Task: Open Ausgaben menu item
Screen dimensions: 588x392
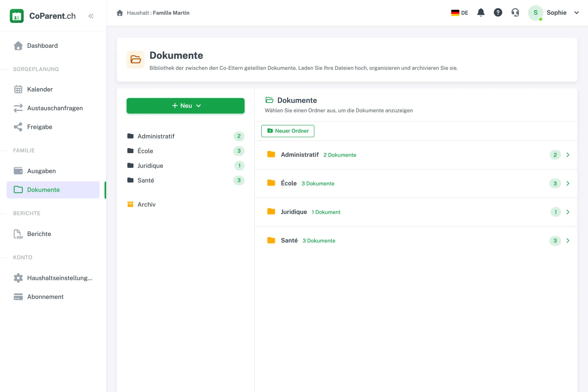Action: coord(53,171)
